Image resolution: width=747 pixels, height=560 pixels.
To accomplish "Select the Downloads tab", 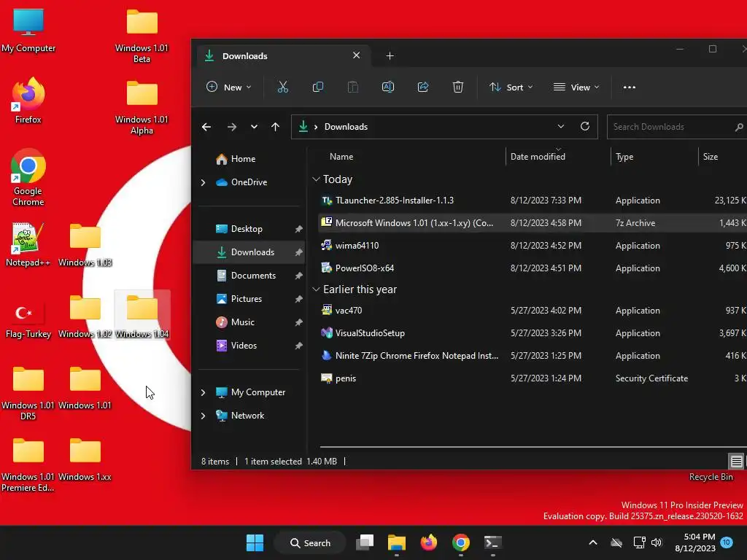I will [x=282, y=55].
